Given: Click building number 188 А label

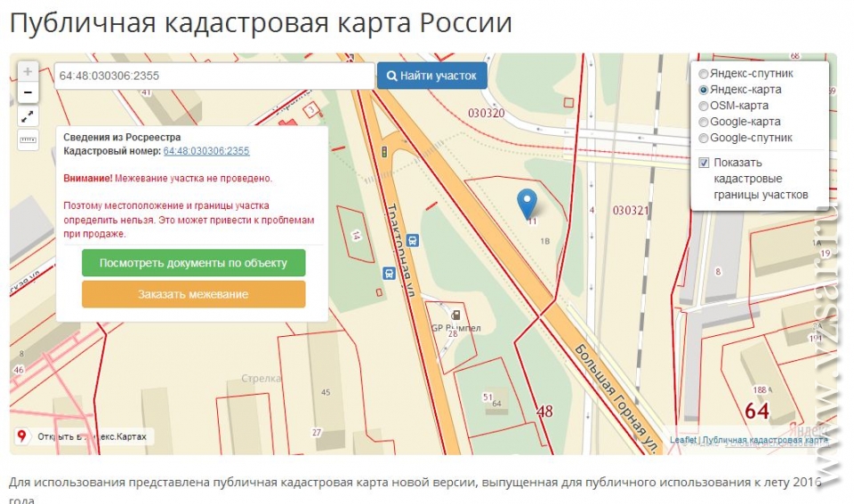Looking at the screenshot, I should pyautogui.click(x=762, y=389).
